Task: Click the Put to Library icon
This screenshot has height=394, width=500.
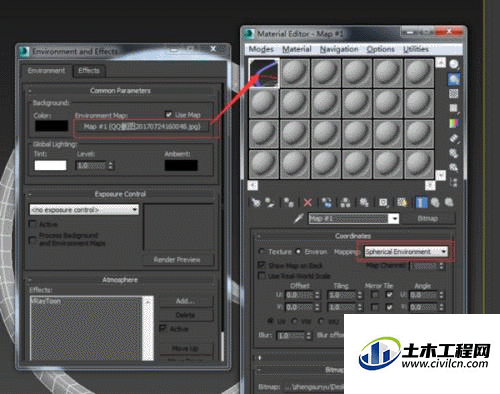Action: pyautogui.click(x=364, y=202)
